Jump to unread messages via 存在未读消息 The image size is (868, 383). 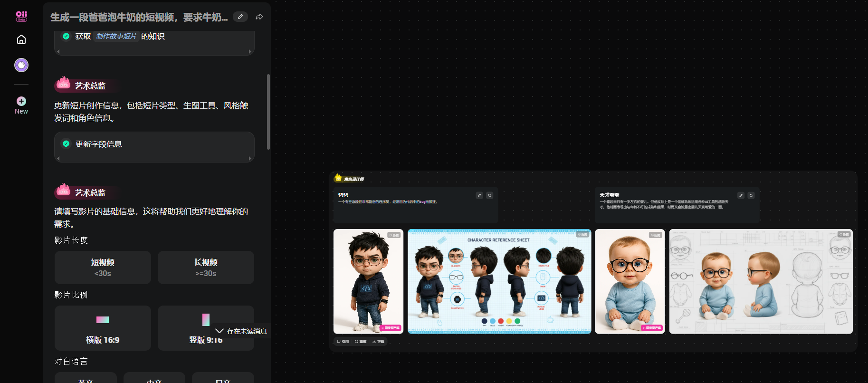(x=241, y=331)
